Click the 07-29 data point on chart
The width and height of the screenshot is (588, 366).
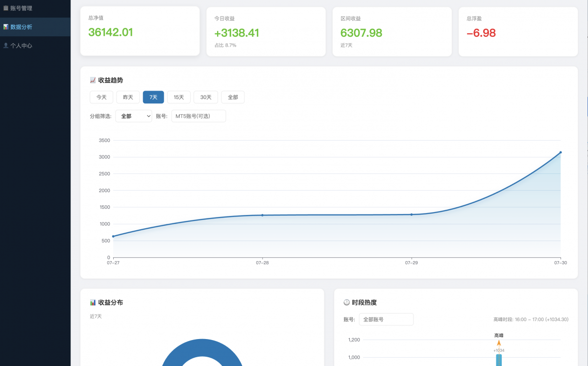[412, 215]
